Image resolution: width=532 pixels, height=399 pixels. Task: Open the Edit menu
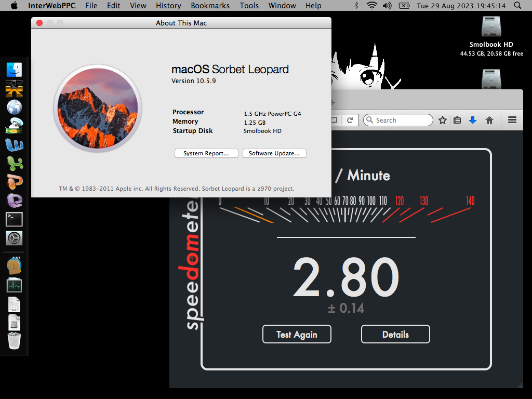[113, 5]
